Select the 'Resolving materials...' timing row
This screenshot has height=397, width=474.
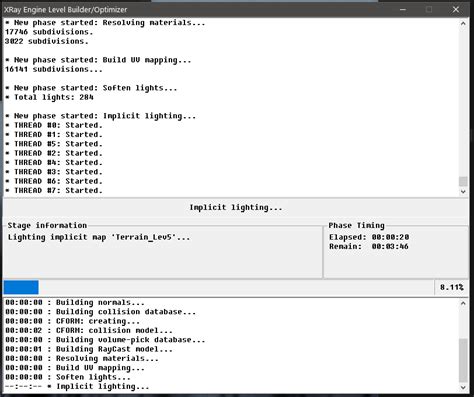[x=82, y=359]
